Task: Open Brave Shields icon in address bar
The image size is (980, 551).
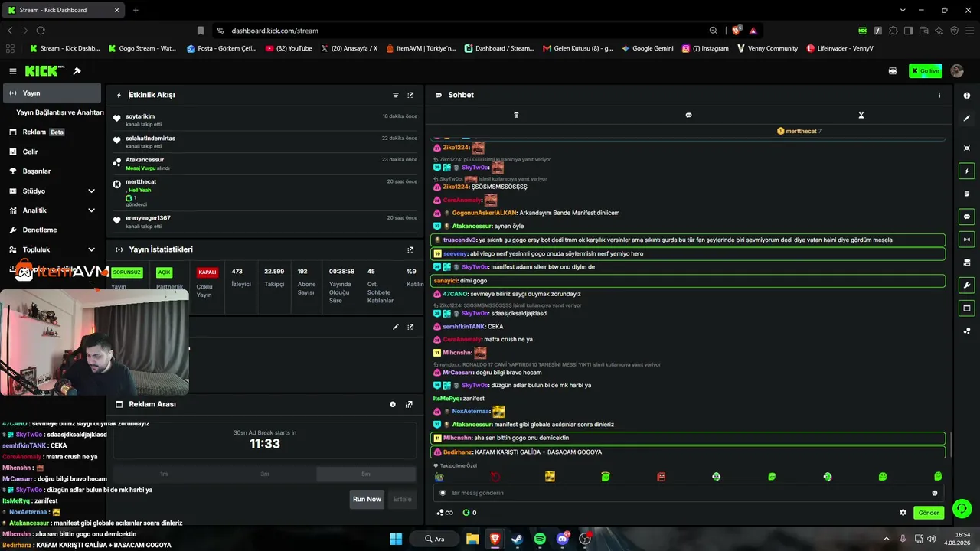Action: pos(737,31)
